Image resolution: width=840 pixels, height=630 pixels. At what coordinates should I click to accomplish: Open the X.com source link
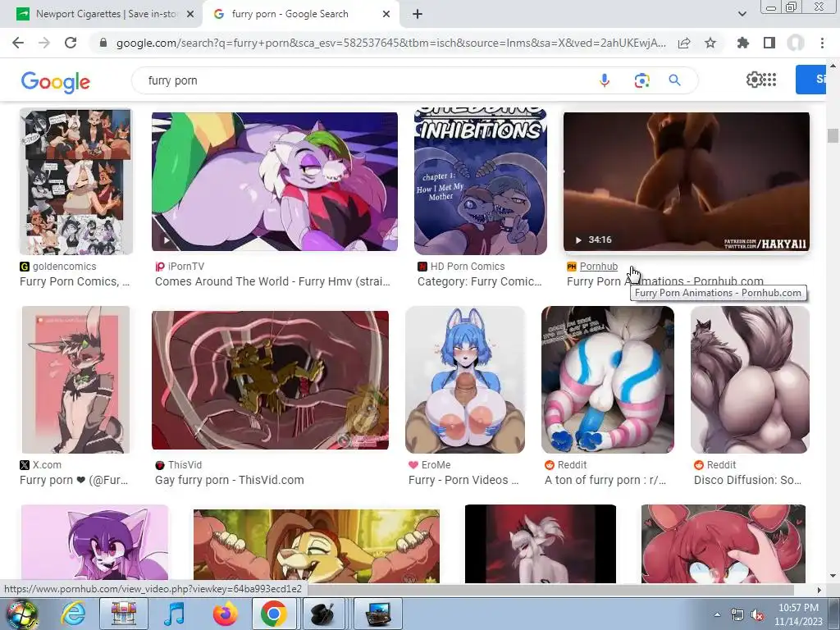47,465
